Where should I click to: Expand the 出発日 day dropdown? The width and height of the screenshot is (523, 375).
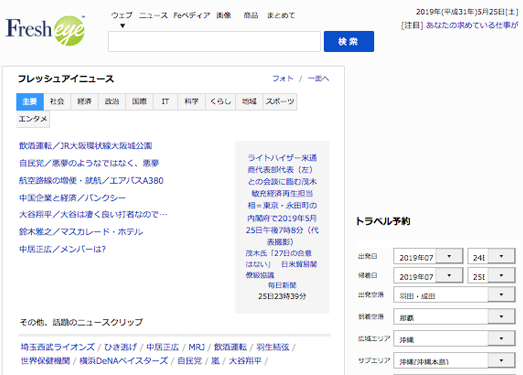[491, 256]
